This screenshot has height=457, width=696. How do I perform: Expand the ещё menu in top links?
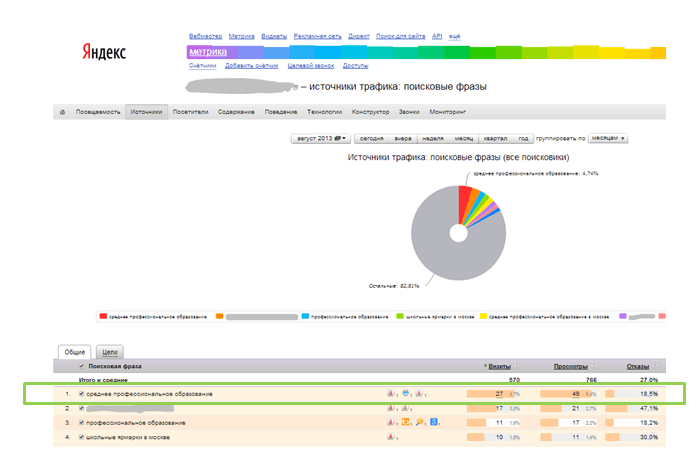pyautogui.click(x=455, y=35)
